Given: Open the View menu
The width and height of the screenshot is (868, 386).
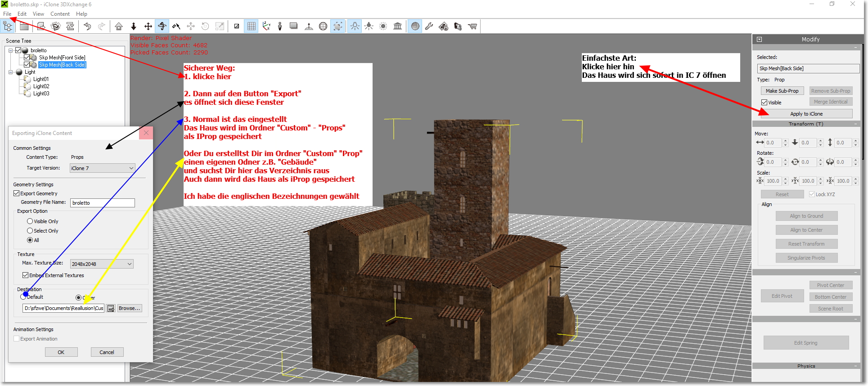Looking at the screenshot, I should coord(38,14).
